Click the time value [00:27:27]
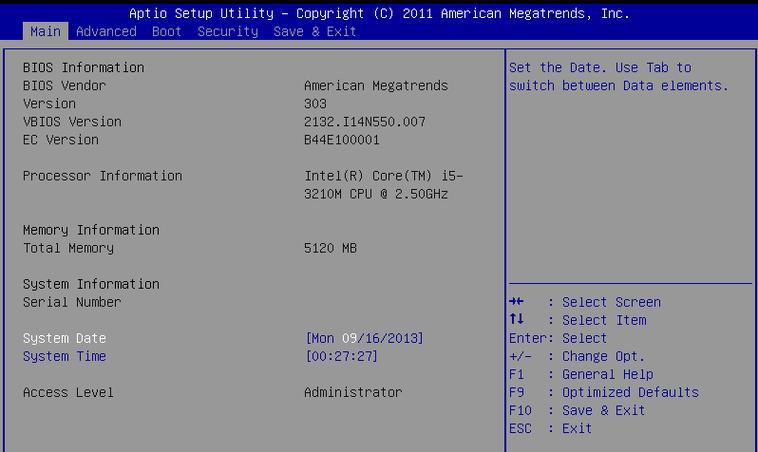Image resolution: width=758 pixels, height=452 pixels. point(341,356)
